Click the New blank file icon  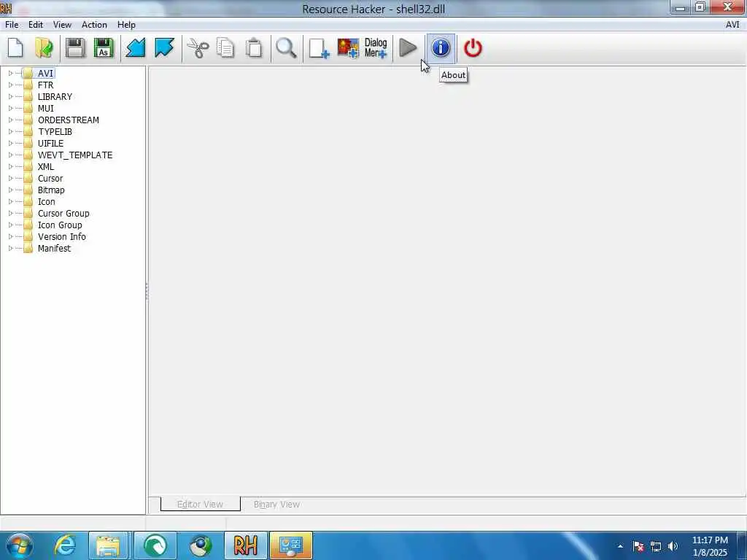[x=16, y=48]
